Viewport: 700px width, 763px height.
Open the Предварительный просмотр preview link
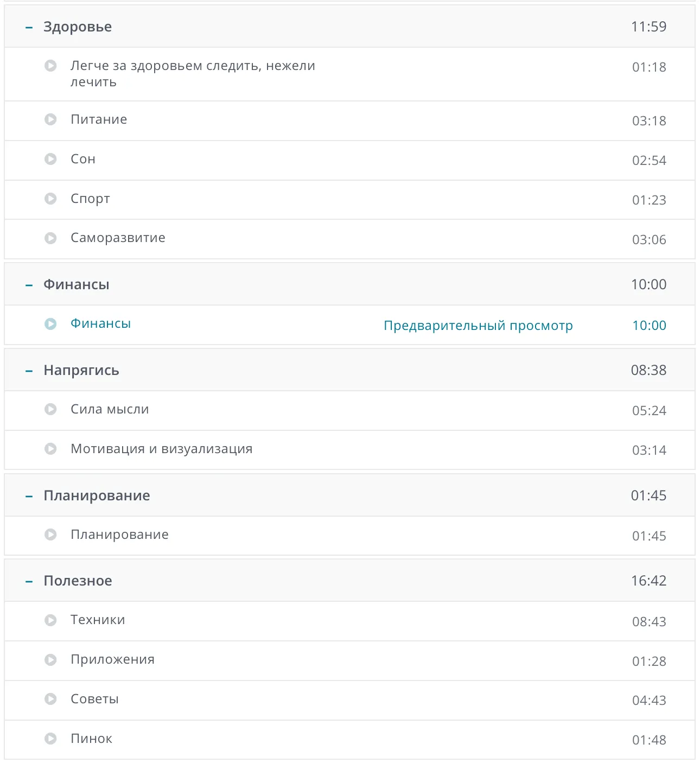click(478, 326)
